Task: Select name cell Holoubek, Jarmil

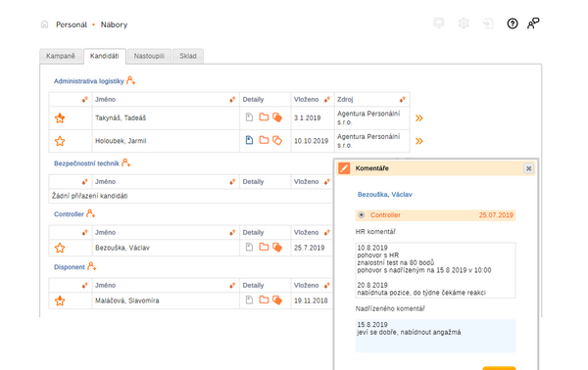Action: [166, 141]
